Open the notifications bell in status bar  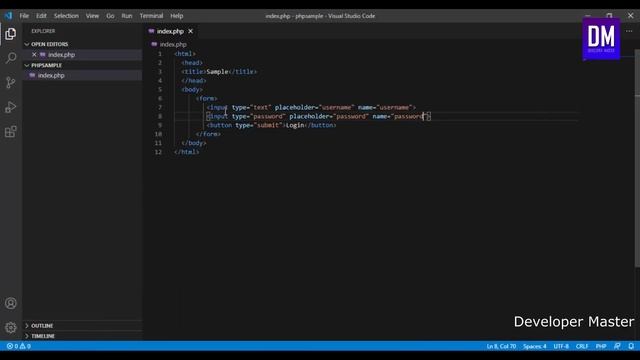coord(631,346)
